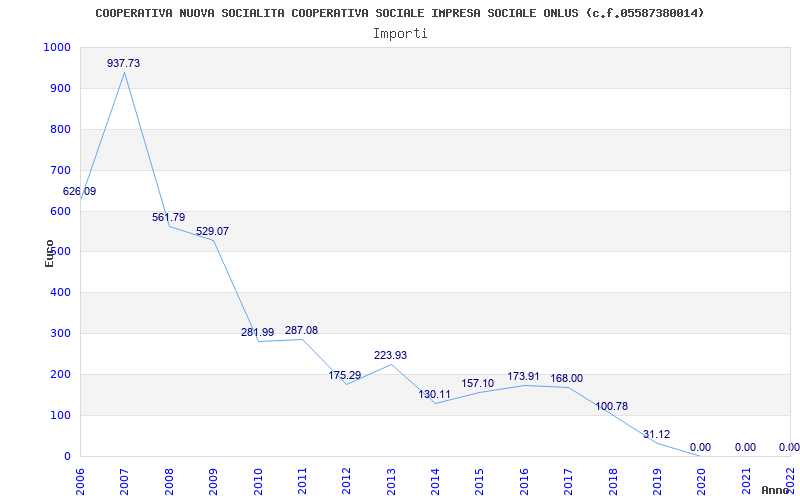This screenshot has width=800, height=500.
Task: Click the 0.00 label above 2021
Action: pos(745,447)
